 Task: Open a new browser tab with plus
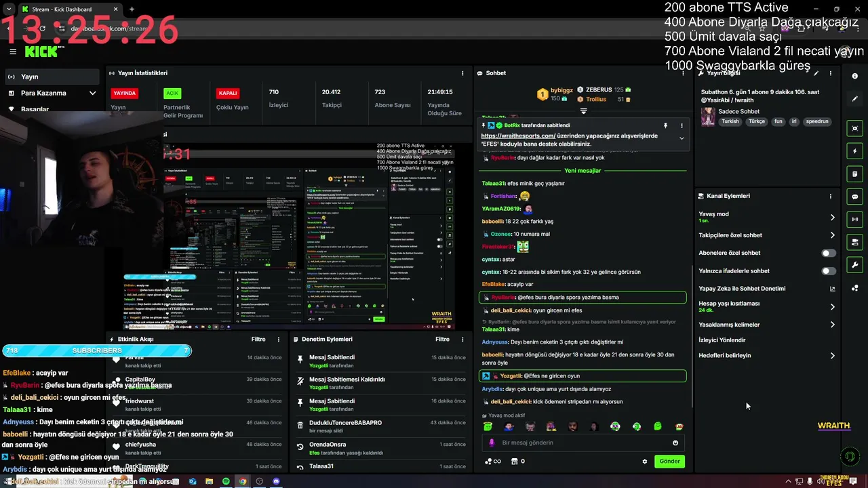tap(132, 9)
